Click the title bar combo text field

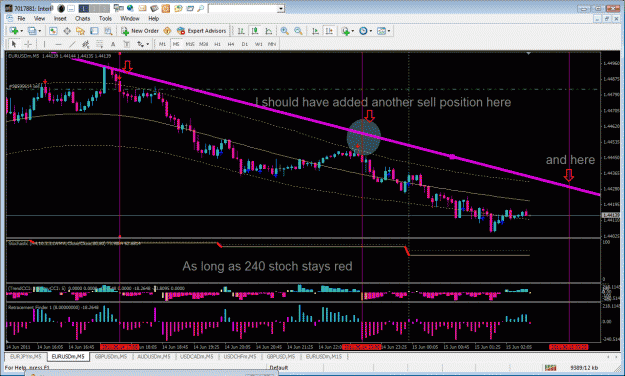coord(243,9)
